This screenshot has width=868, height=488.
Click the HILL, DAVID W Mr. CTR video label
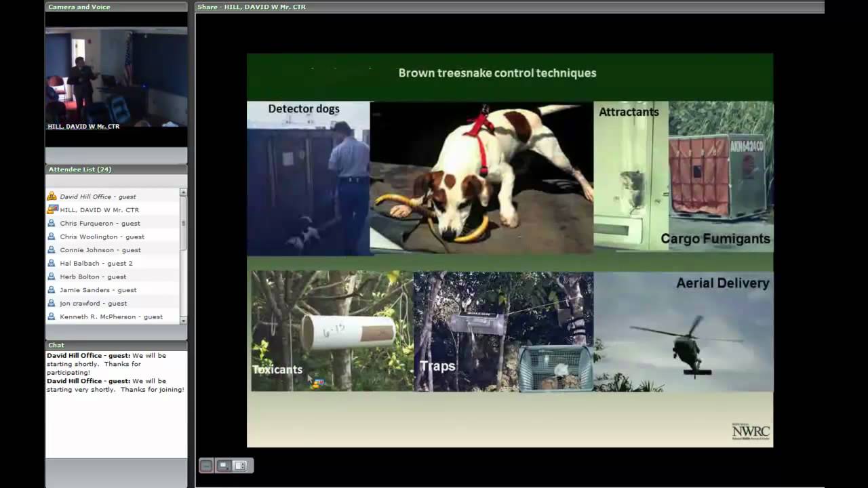pos(83,127)
